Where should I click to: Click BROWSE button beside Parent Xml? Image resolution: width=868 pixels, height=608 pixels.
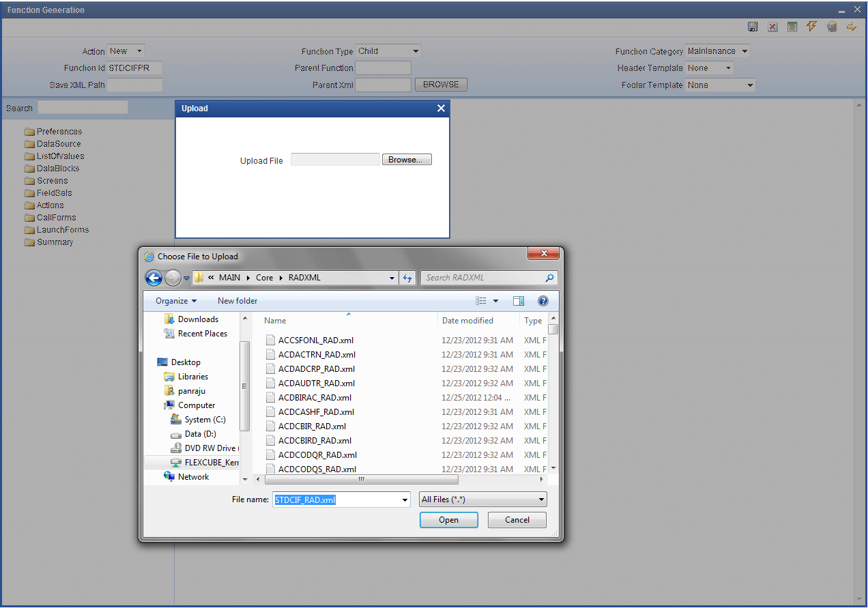coord(441,85)
